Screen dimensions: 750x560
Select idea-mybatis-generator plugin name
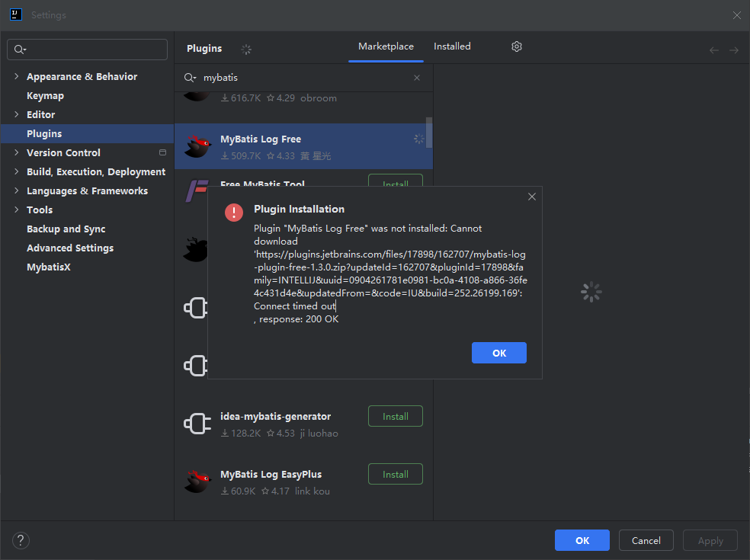click(x=275, y=416)
